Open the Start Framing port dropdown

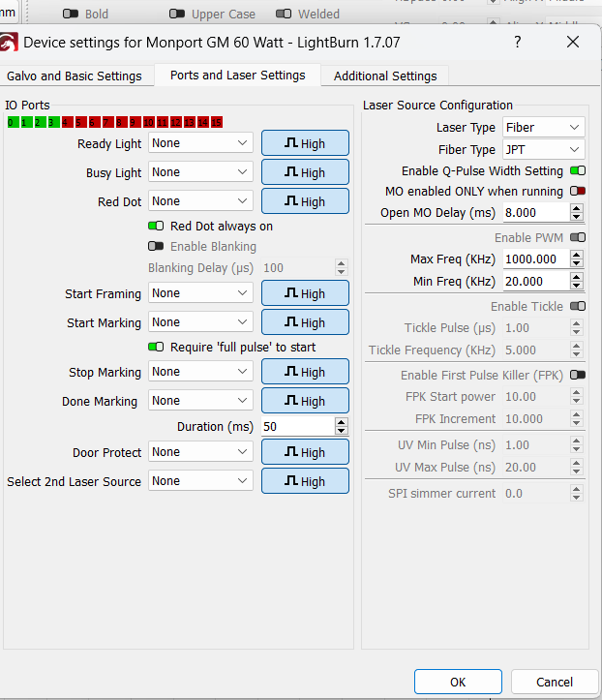point(200,293)
